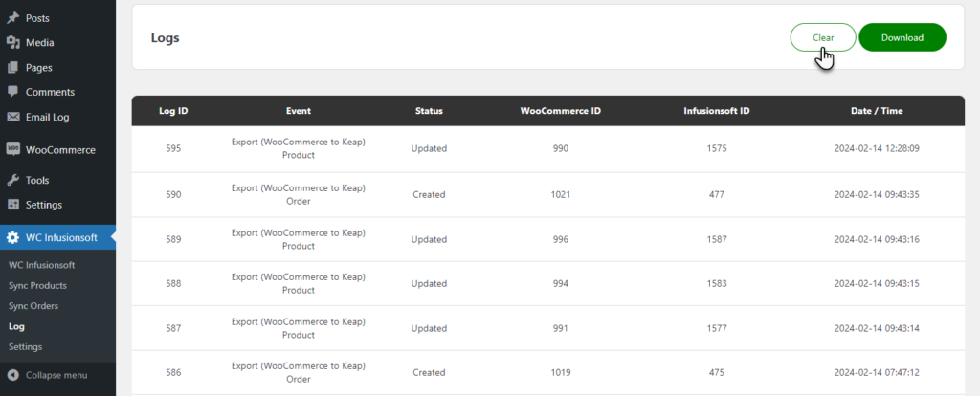The image size is (980, 396).
Task: Click the Posts pin icon
Action: [12, 18]
